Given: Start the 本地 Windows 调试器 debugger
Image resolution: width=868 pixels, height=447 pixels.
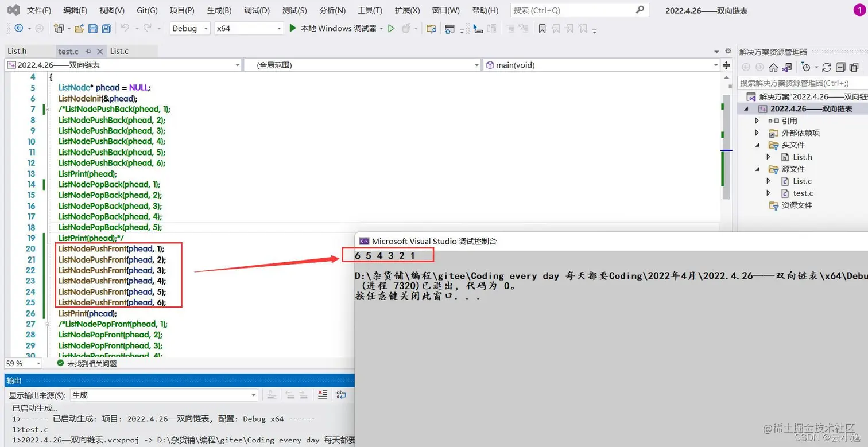Looking at the screenshot, I should pos(333,28).
